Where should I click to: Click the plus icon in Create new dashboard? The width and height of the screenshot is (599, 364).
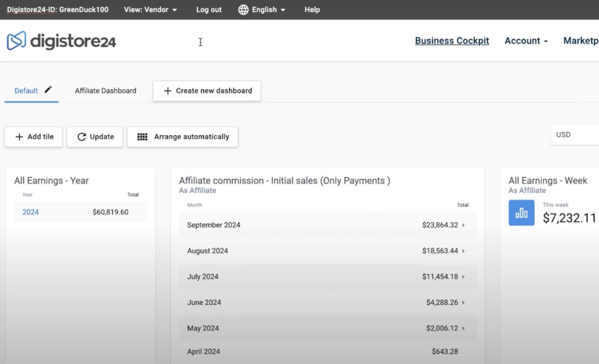pos(168,91)
